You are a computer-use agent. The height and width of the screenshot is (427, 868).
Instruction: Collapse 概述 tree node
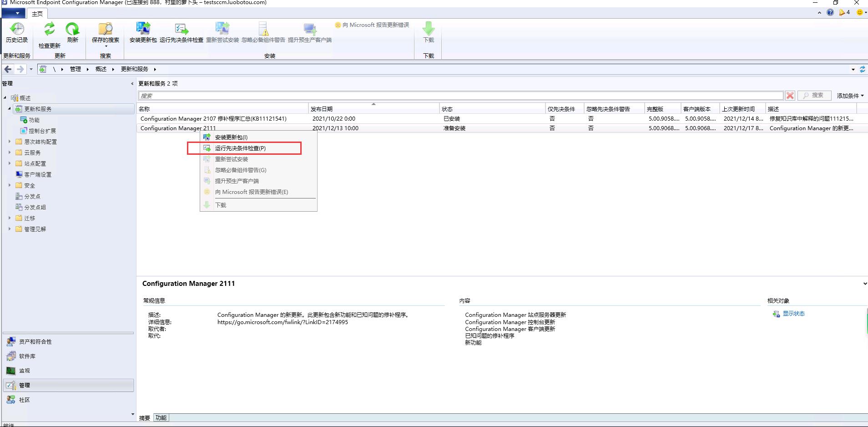5,97
